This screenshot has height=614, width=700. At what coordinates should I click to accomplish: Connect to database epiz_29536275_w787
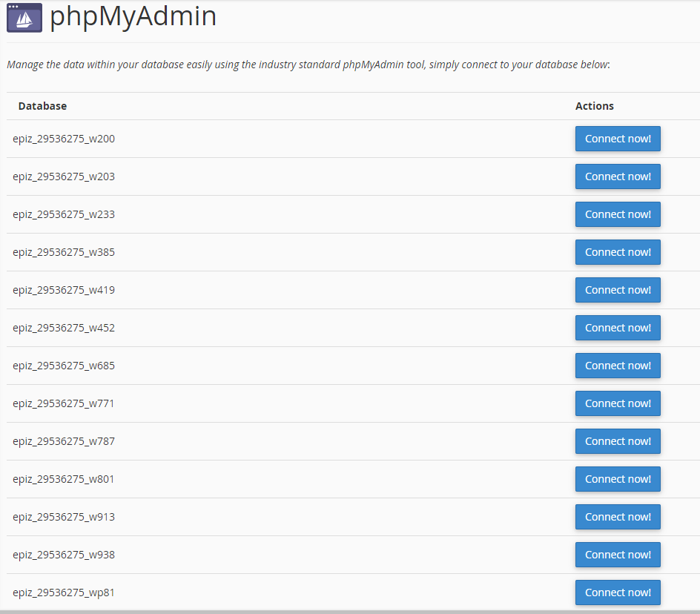click(617, 441)
